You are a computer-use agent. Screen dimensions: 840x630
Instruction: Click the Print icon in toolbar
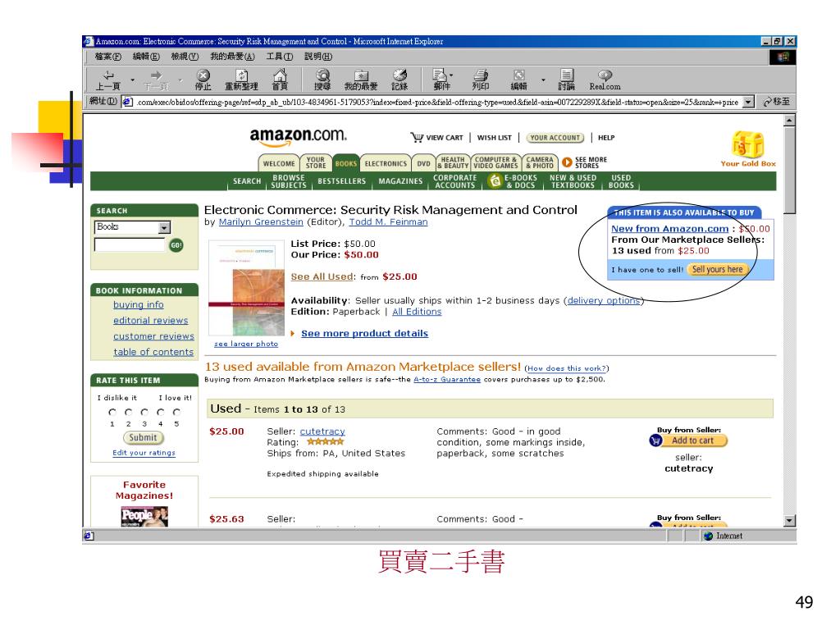481,75
